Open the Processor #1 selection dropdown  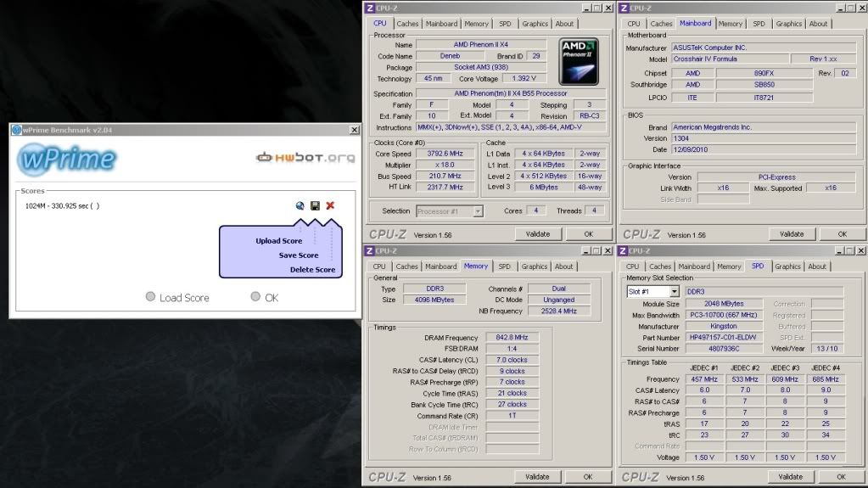coord(449,210)
